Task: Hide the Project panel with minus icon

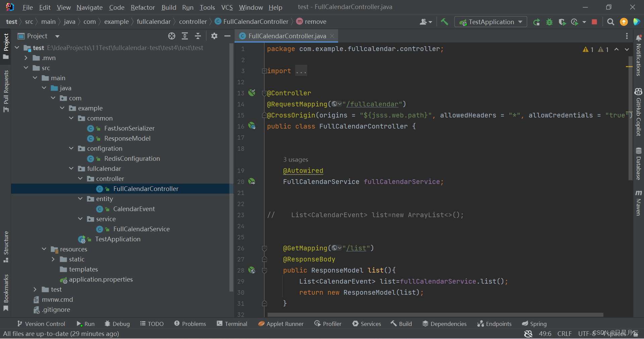Action: [x=227, y=36]
